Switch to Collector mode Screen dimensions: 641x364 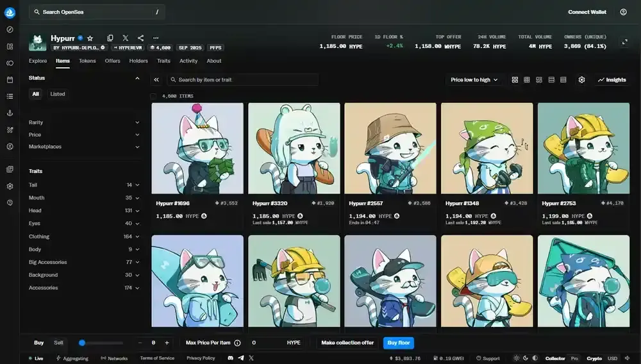pyautogui.click(x=555, y=358)
